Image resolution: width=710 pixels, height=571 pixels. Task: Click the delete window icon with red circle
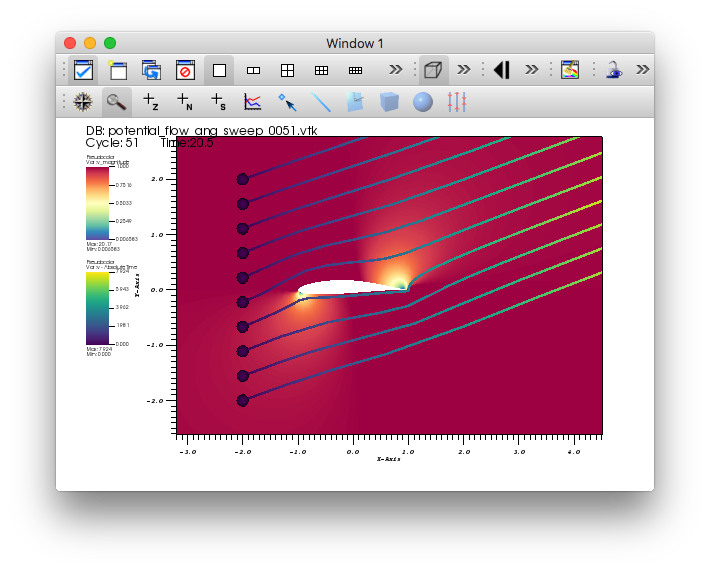[x=185, y=70]
